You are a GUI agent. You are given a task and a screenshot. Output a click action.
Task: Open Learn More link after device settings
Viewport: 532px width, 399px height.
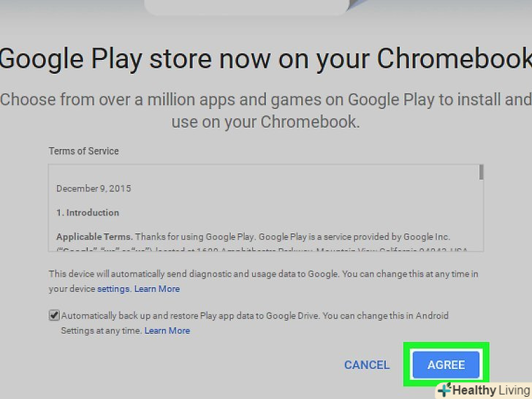tap(157, 289)
